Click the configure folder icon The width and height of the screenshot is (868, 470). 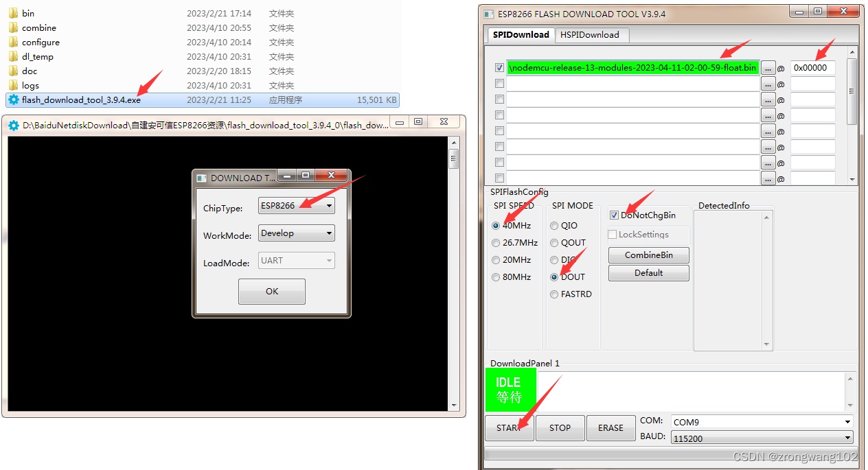(14, 42)
